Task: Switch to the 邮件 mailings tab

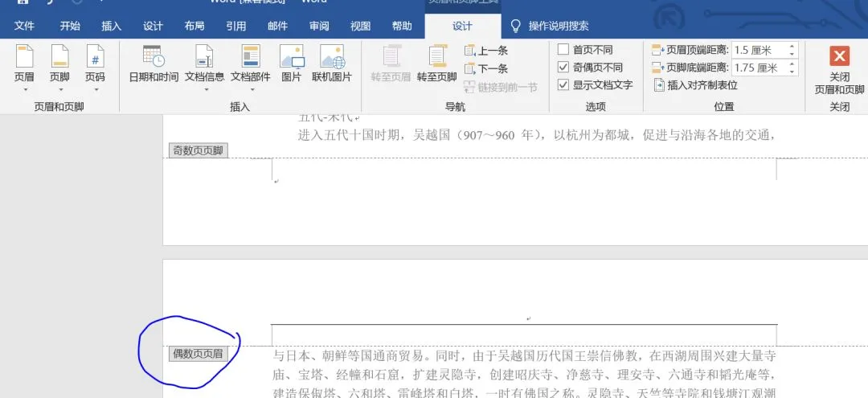Action: 277,26
